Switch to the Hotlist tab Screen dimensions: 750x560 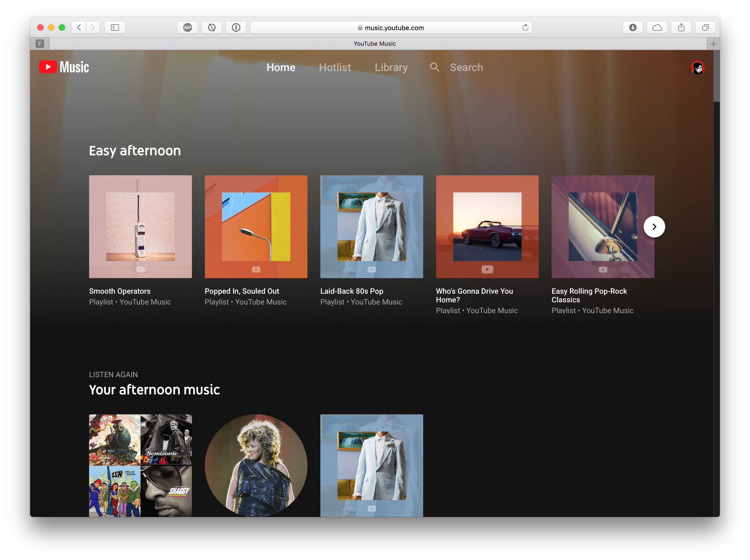tap(335, 67)
